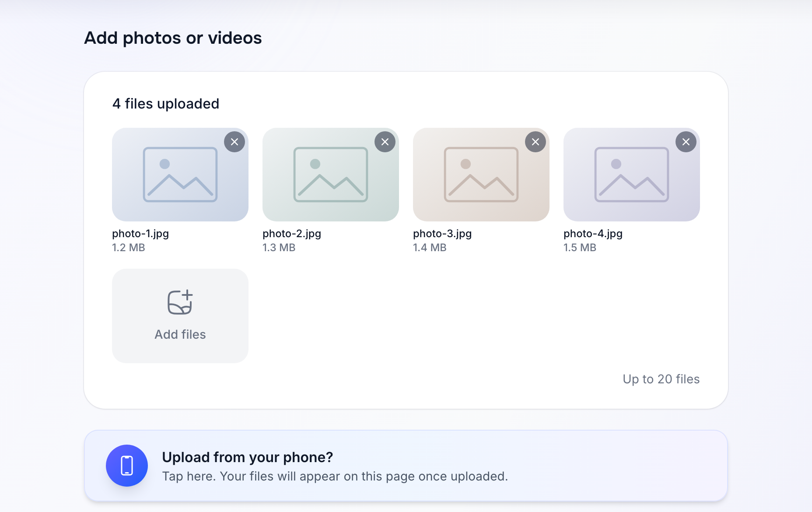Screen dimensions: 812x512
Task: Click the 'Up to 20 files' note
Action: (661, 379)
